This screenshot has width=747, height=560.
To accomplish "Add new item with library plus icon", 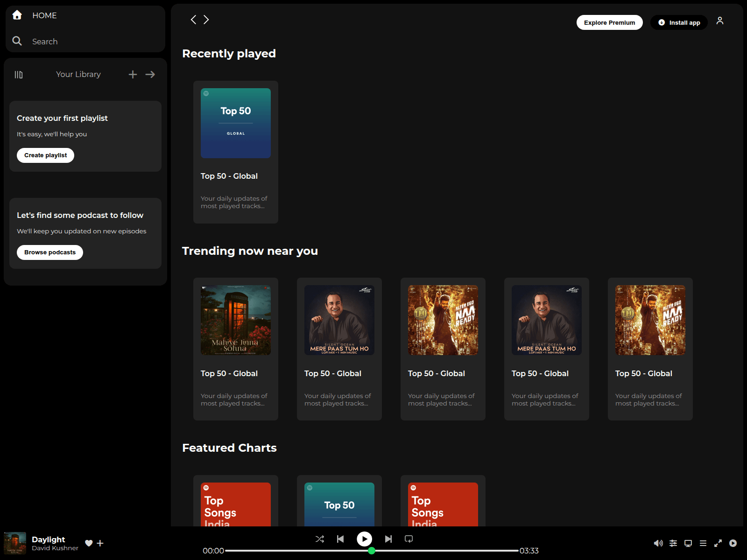I will (133, 75).
